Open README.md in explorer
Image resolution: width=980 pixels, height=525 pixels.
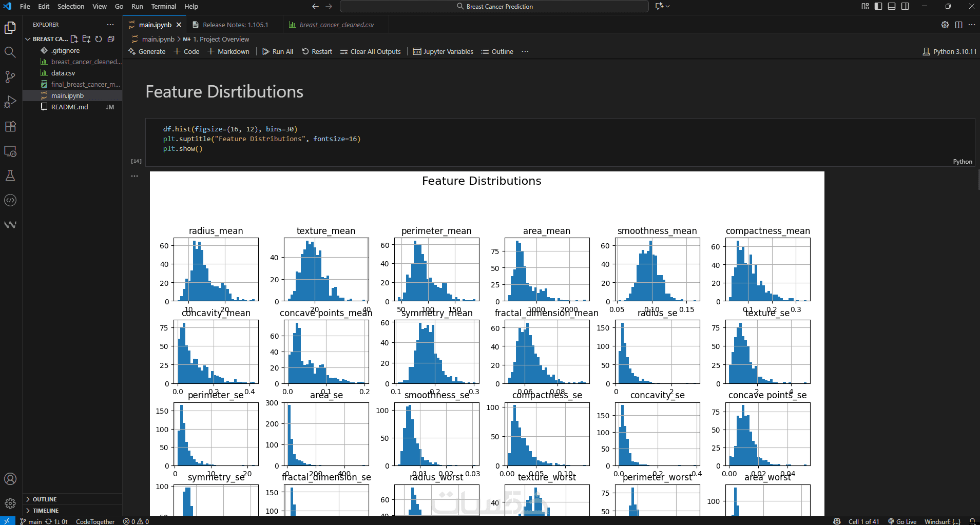coord(72,107)
